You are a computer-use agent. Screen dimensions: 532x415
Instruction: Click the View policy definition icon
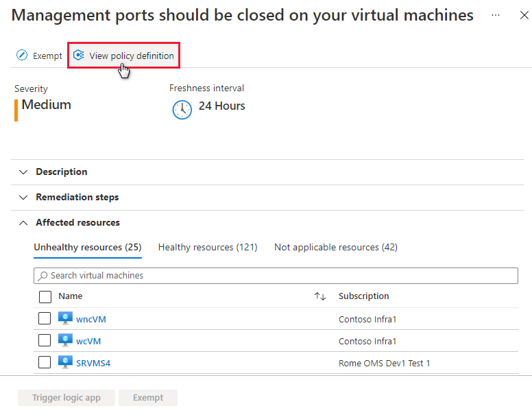(x=79, y=55)
